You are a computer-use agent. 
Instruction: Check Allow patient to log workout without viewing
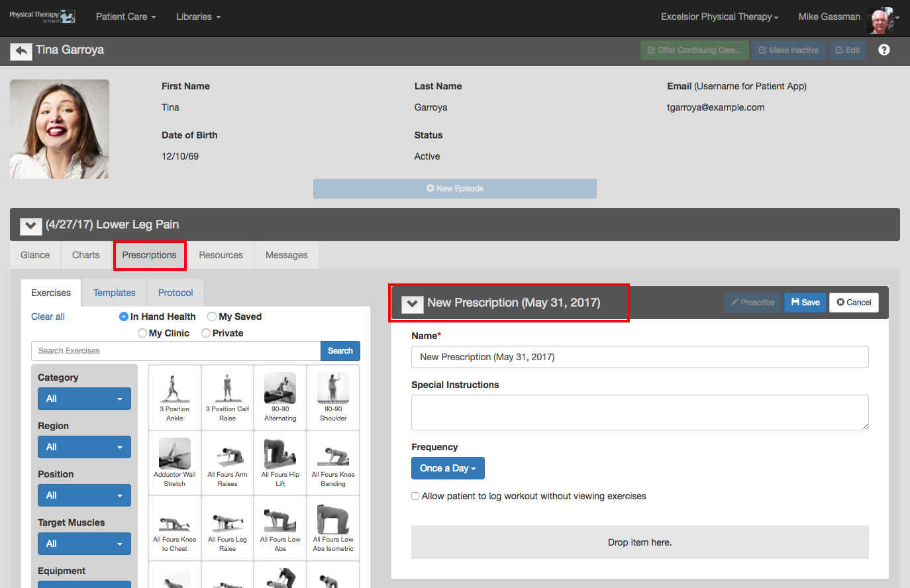pos(415,496)
